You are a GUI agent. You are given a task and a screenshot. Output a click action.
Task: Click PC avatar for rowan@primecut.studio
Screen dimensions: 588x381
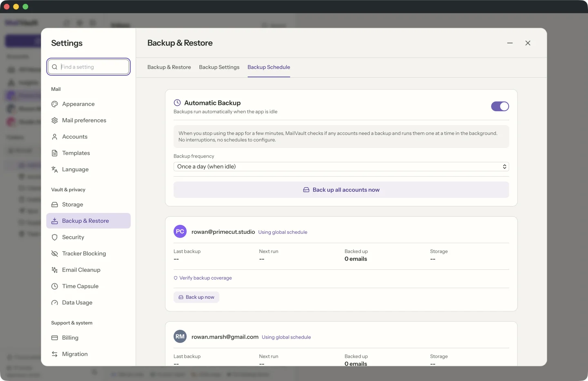180,231
